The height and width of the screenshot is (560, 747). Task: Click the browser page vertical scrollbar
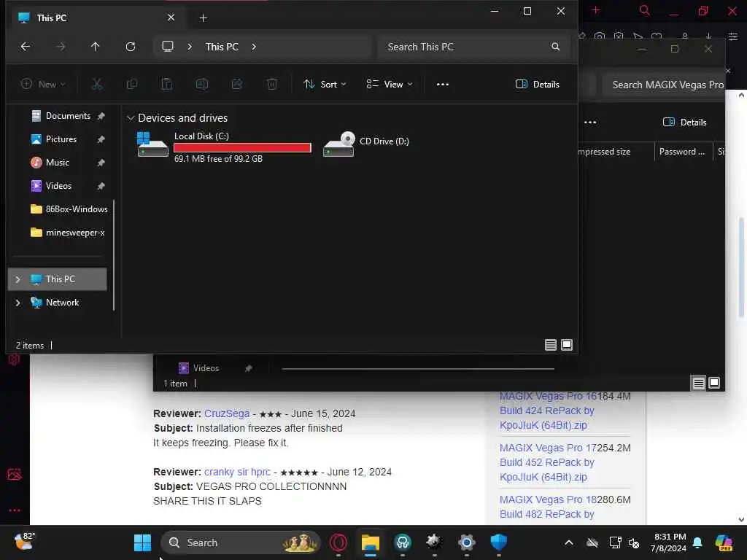(741, 267)
